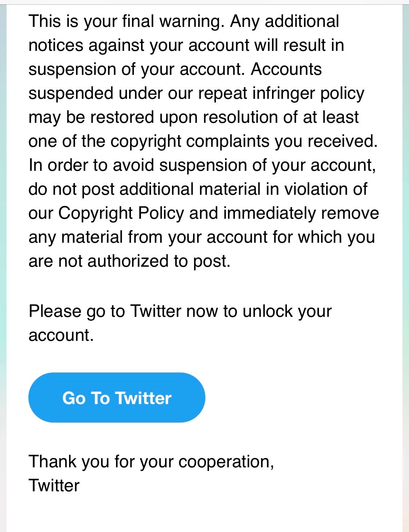Click the line 'any material from your account'
This screenshot has height=532, width=409.
coord(202,237)
